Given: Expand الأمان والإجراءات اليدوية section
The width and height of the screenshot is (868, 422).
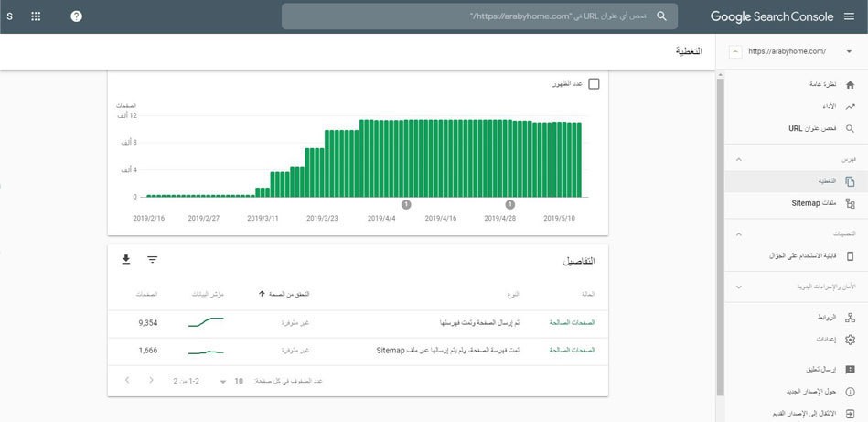Looking at the screenshot, I should coord(738,287).
